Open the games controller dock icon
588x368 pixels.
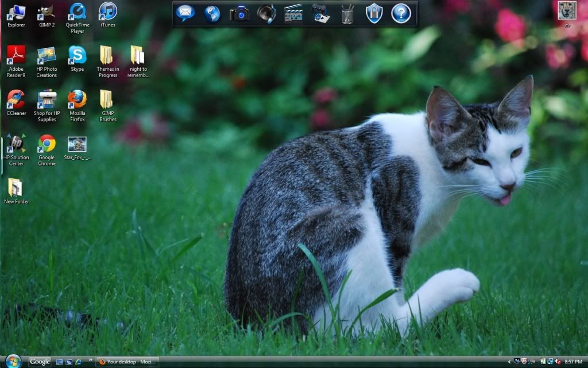click(x=320, y=13)
